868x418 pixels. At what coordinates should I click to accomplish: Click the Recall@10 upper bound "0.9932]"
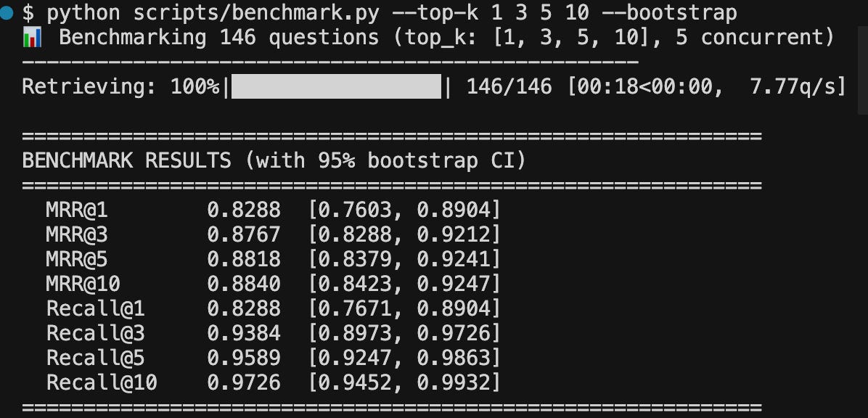[459, 382]
